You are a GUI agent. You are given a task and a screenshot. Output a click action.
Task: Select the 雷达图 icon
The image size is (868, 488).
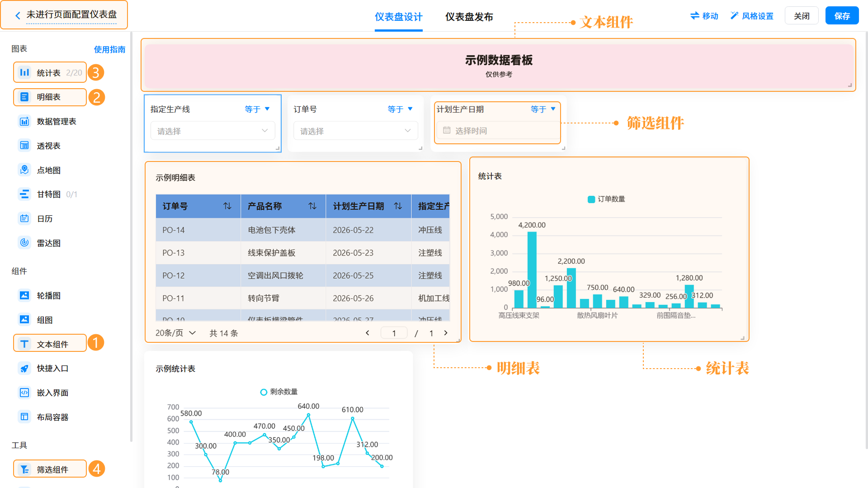tap(24, 243)
